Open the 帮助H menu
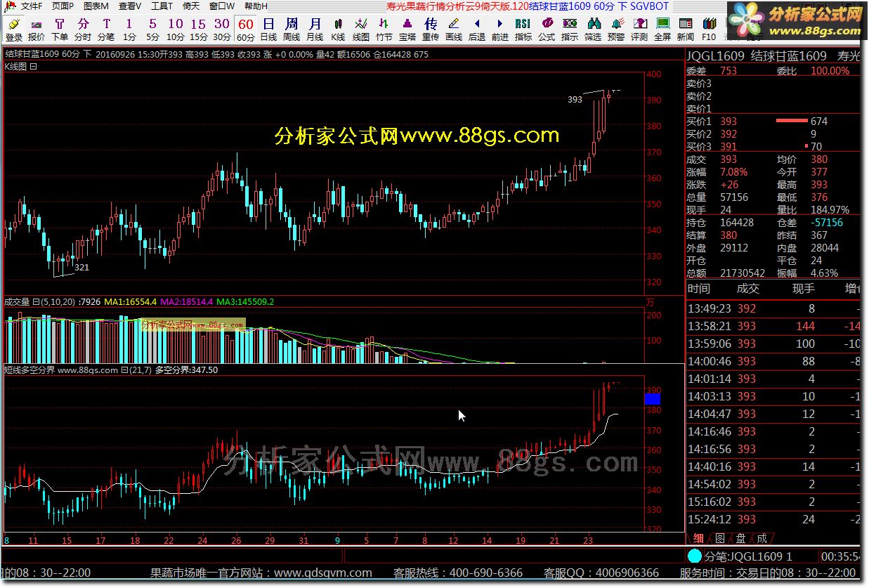 pos(256,6)
